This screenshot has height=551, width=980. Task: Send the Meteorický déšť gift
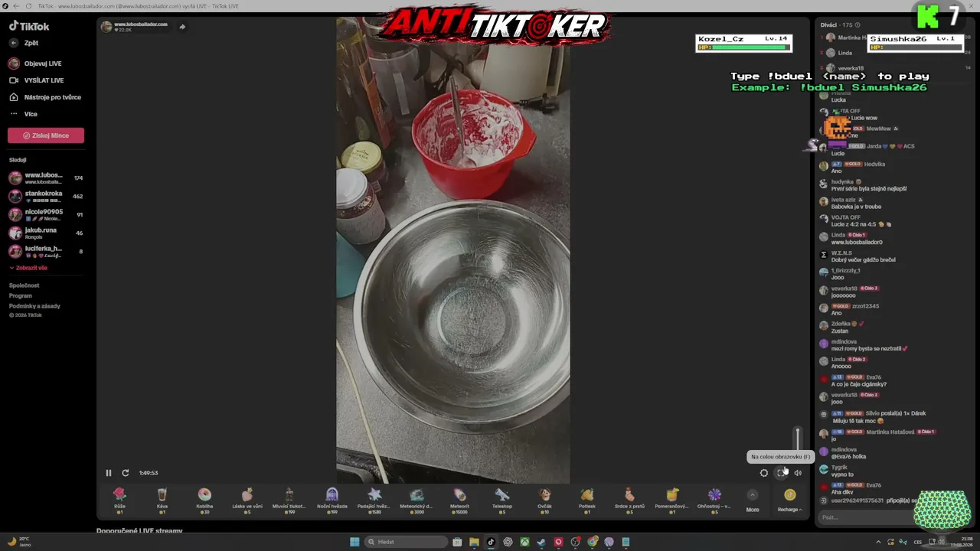pyautogui.click(x=417, y=500)
